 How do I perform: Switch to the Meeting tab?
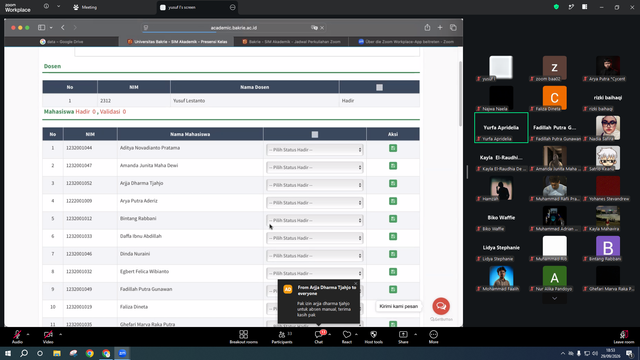pos(85,7)
